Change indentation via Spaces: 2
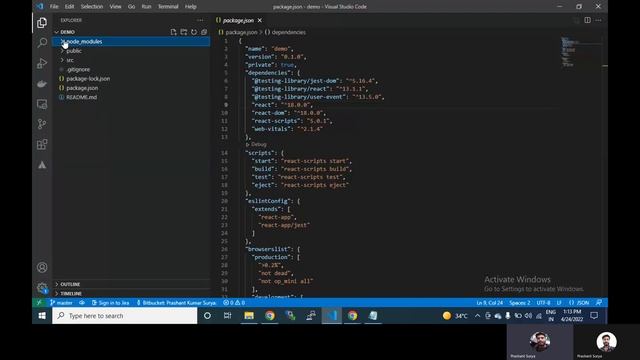This screenshot has height=360, width=640. tap(520, 302)
